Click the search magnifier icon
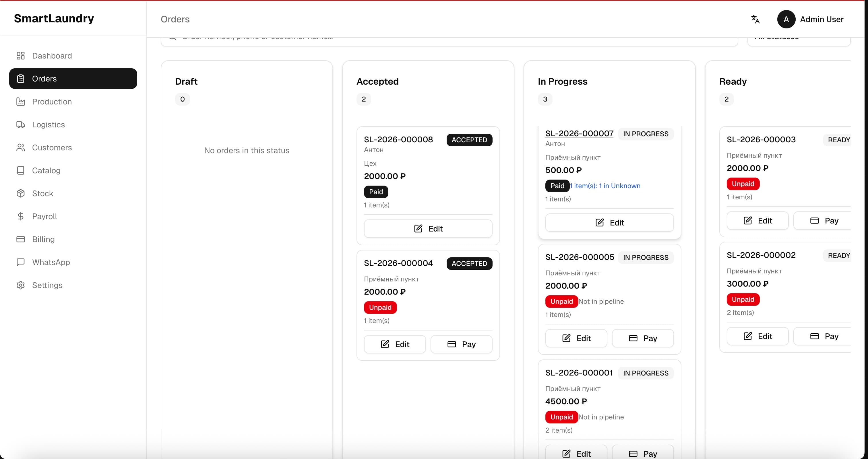The width and height of the screenshot is (868, 459). coord(172,37)
